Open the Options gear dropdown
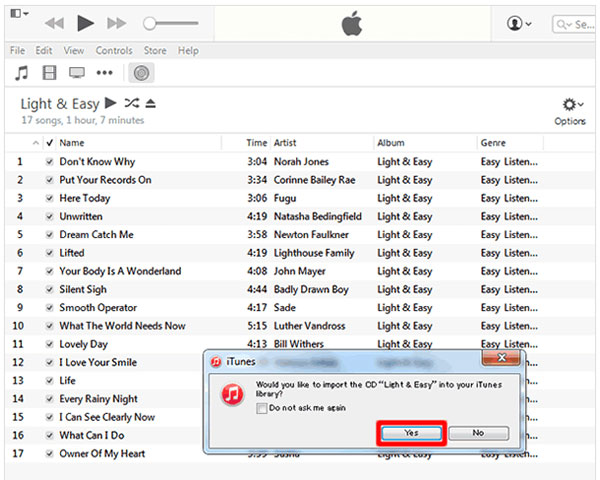 point(570,111)
